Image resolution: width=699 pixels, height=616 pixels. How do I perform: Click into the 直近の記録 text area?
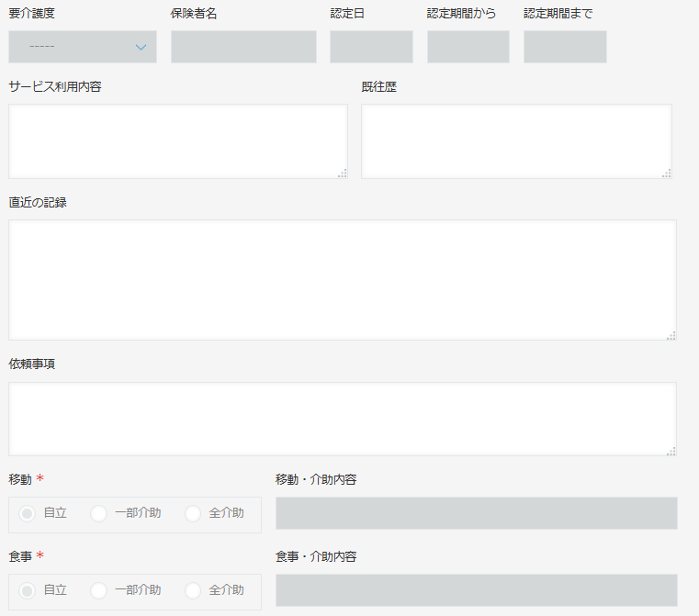(x=342, y=279)
